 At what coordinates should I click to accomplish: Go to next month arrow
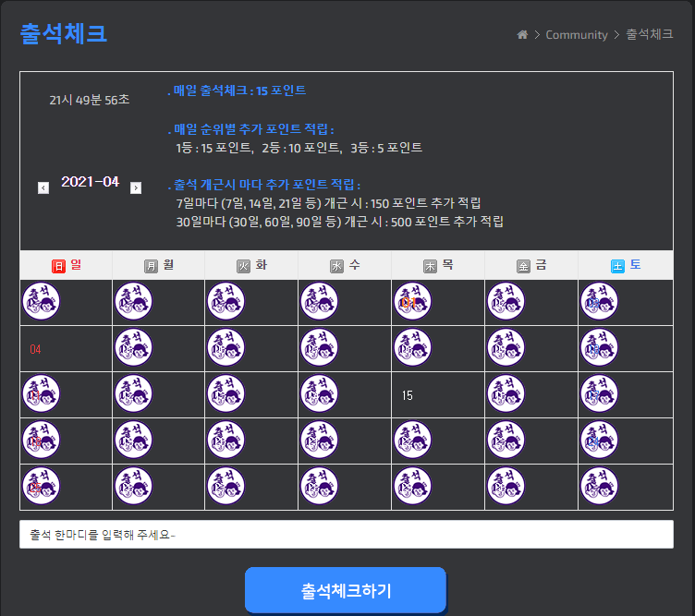coord(136,188)
